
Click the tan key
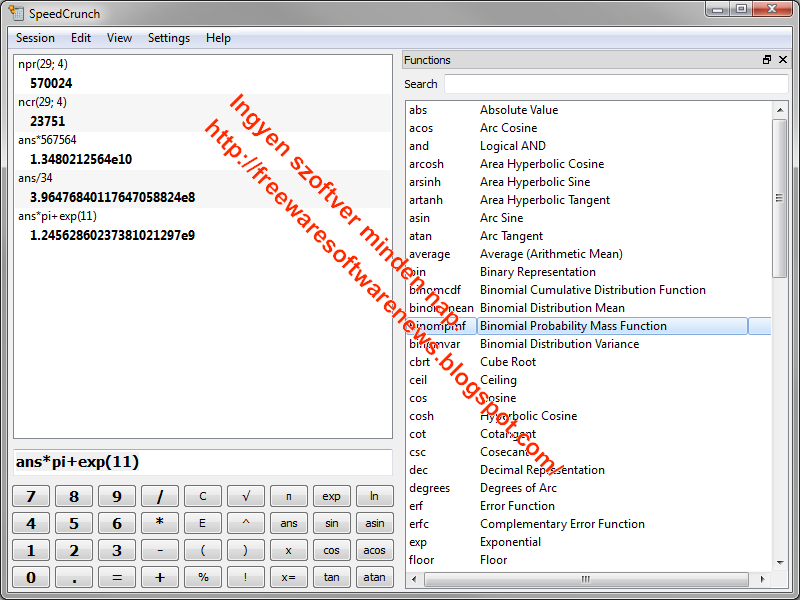[332, 577]
